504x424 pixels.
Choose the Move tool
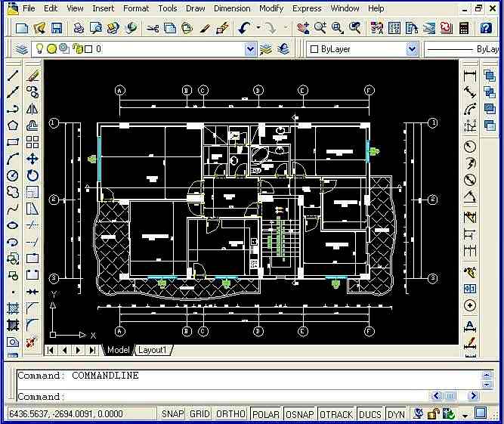tap(32, 159)
